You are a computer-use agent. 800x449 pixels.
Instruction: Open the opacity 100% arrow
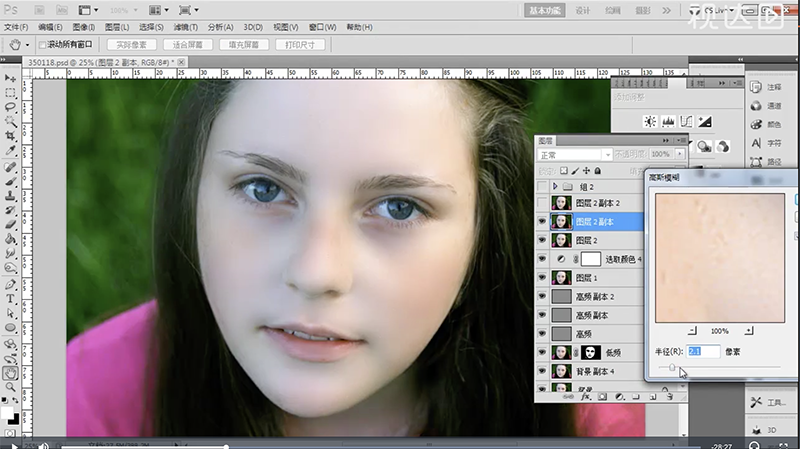(x=680, y=154)
